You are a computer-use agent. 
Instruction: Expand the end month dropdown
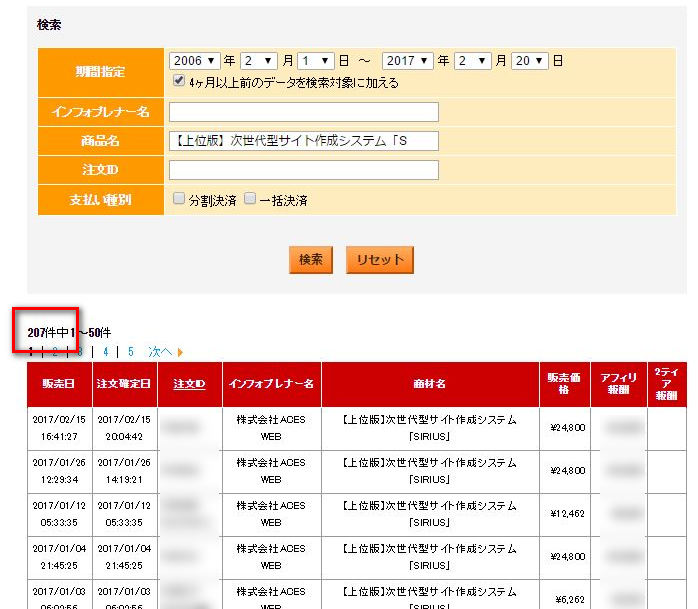tap(473, 61)
